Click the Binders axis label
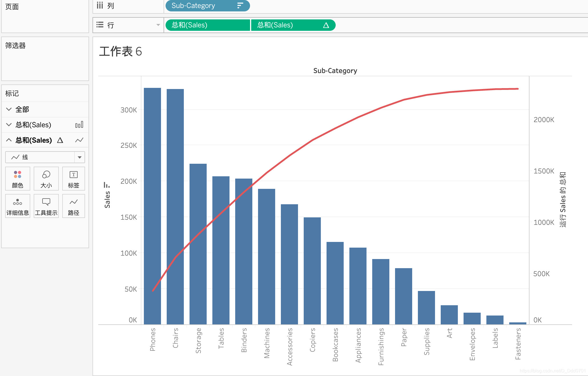The image size is (588, 376). pos(244,340)
